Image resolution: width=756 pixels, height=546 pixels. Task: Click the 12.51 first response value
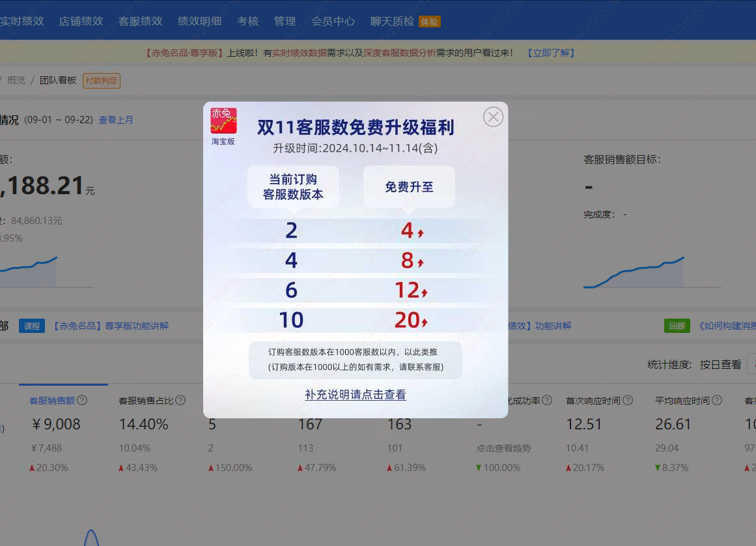pyautogui.click(x=584, y=424)
